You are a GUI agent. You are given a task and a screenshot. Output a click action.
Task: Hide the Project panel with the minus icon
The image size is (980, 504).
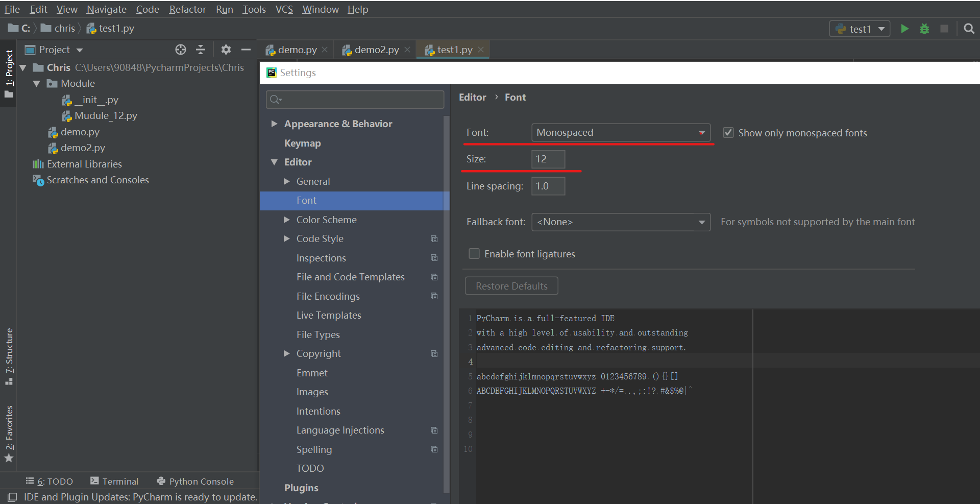tap(246, 50)
